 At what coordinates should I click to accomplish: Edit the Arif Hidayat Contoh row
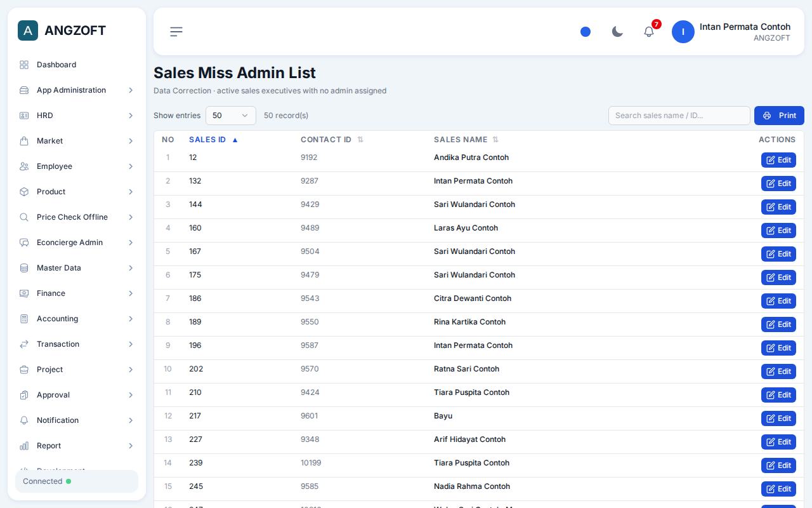coord(778,442)
